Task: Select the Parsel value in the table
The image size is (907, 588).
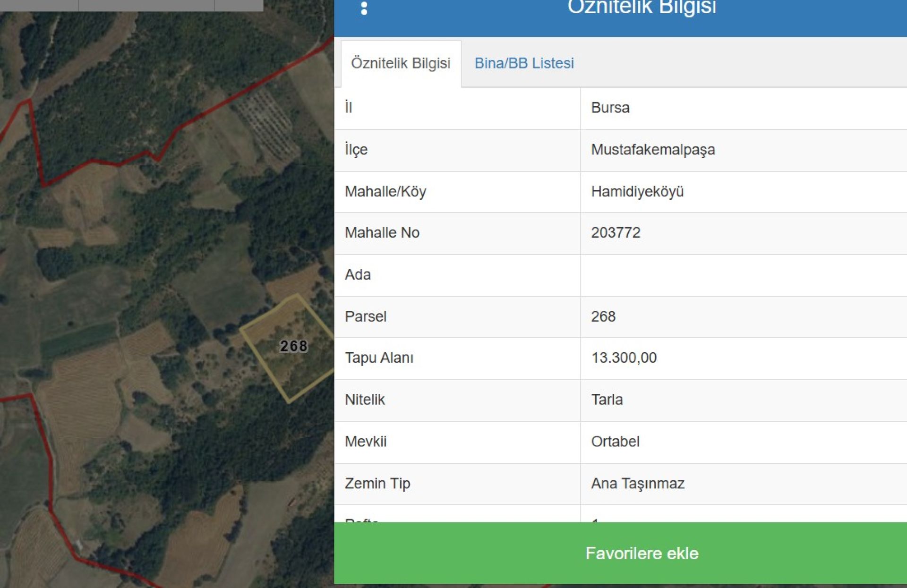Action: tap(603, 316)
